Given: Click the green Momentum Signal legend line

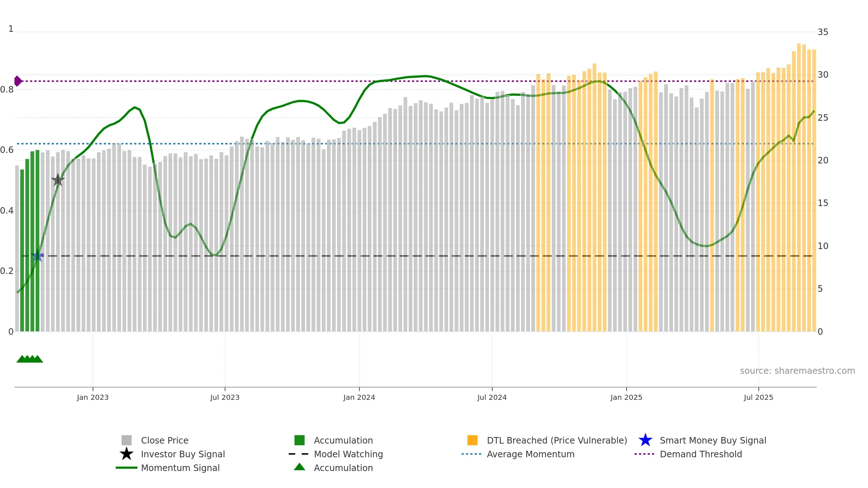Looking at the screenshot, I should tap(126, 468).
